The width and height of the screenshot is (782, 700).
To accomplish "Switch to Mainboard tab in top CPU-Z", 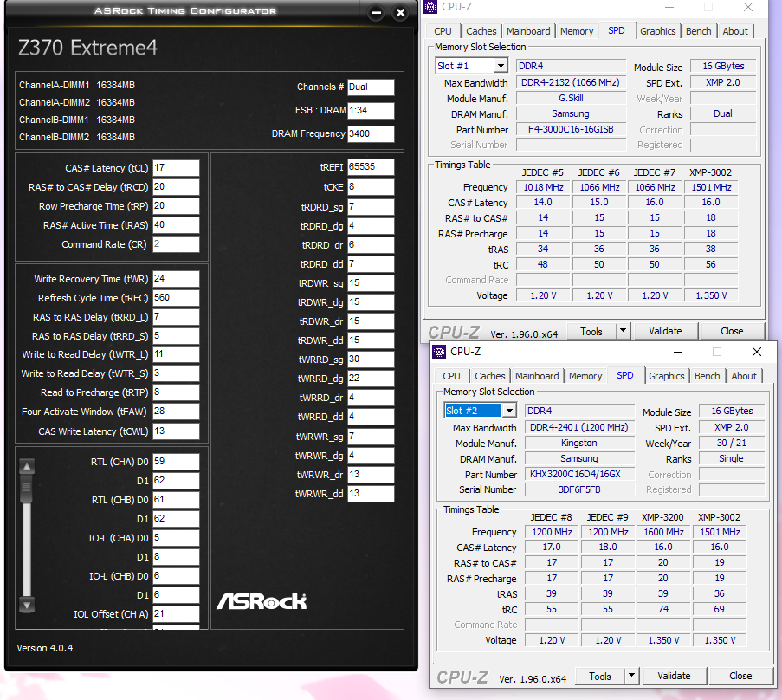I will tap(528, 31).
